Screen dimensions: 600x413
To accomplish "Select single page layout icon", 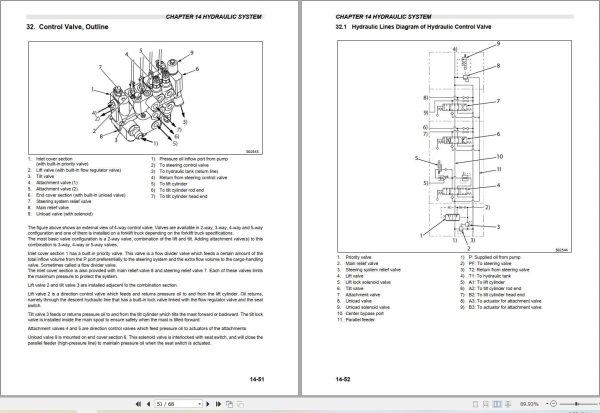I will pyautogui.click(x=475, y=404).
